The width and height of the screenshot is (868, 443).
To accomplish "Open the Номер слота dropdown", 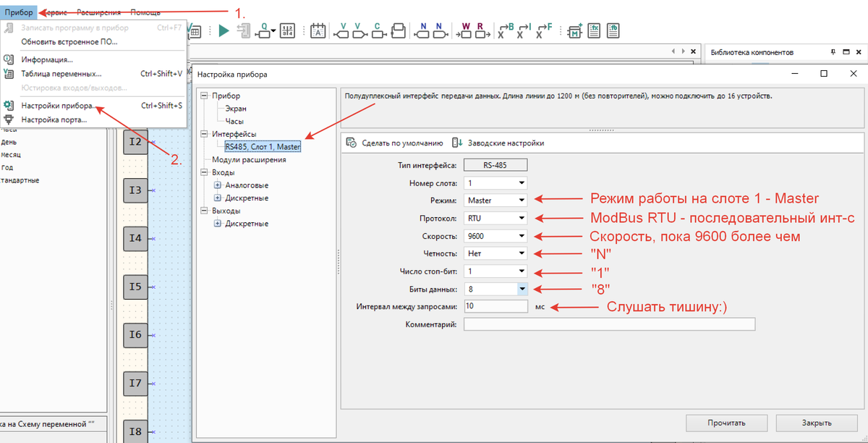I will click(x=521, y=183).
